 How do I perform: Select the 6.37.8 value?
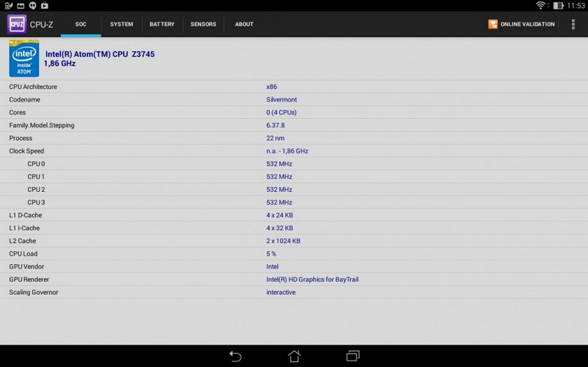pos(275,125)
